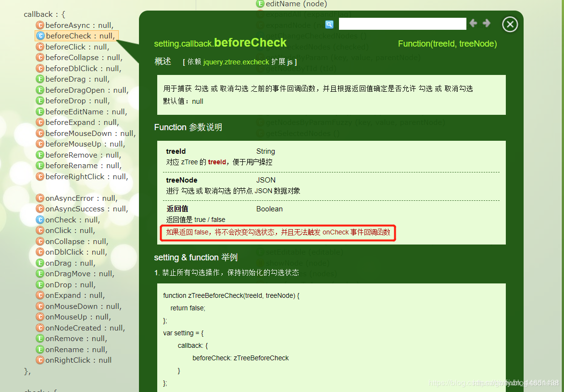Viewport: 564px width, 392px height.
Task: Open onExpand callback entry
Action: (71, 295)
